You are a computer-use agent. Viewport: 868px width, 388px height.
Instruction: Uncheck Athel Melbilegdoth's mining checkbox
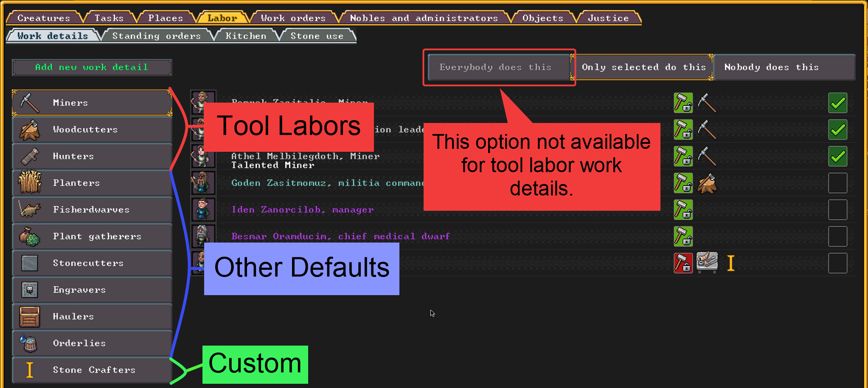coord(837,156)
